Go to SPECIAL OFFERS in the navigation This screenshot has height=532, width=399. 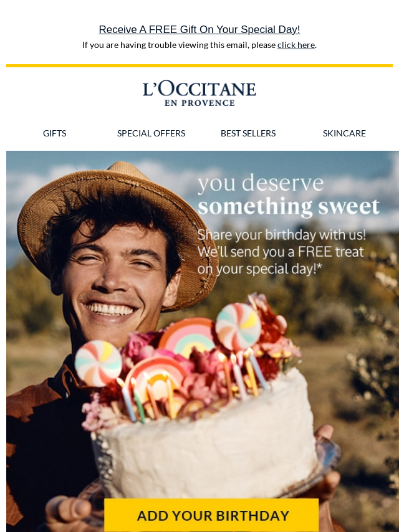pos(151,133)
